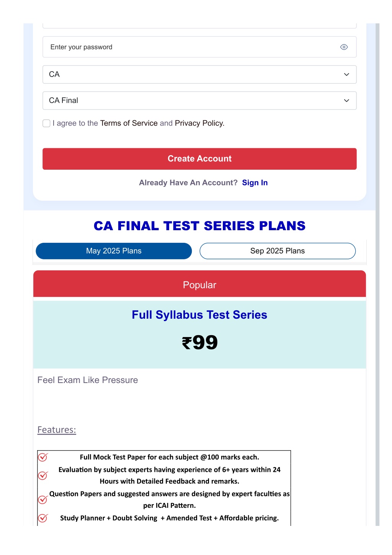Click checkmark icon beside Full Mock Test Paper
Image resolution: width=392 pixels, height=555 pixels.
click(x=43, y=457)
